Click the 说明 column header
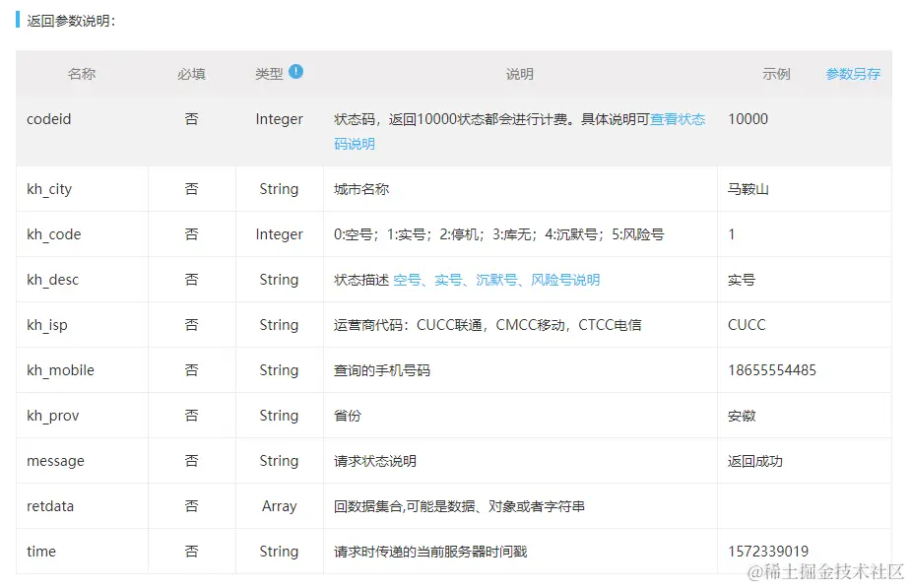The height and width of the screenshot is (588, 911). click(x=519, y=74)
